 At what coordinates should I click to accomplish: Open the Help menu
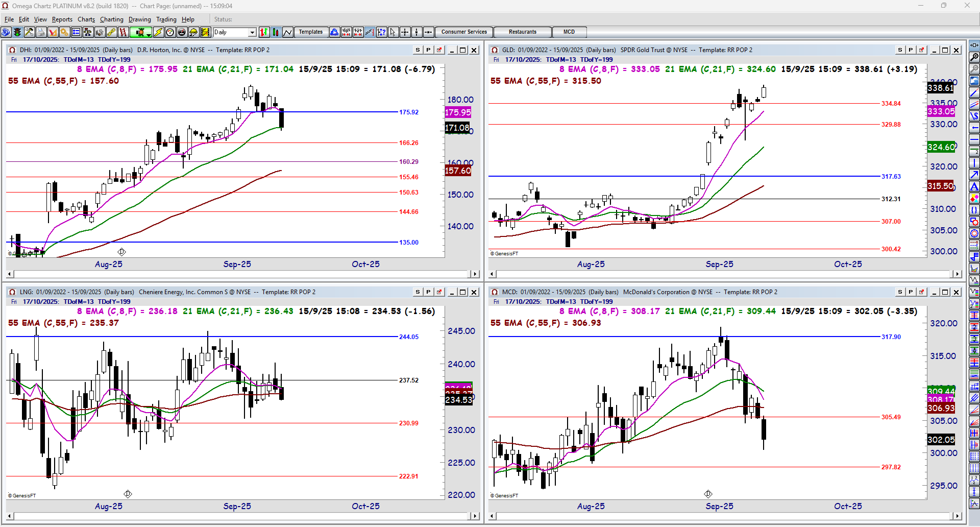(188, 19)
